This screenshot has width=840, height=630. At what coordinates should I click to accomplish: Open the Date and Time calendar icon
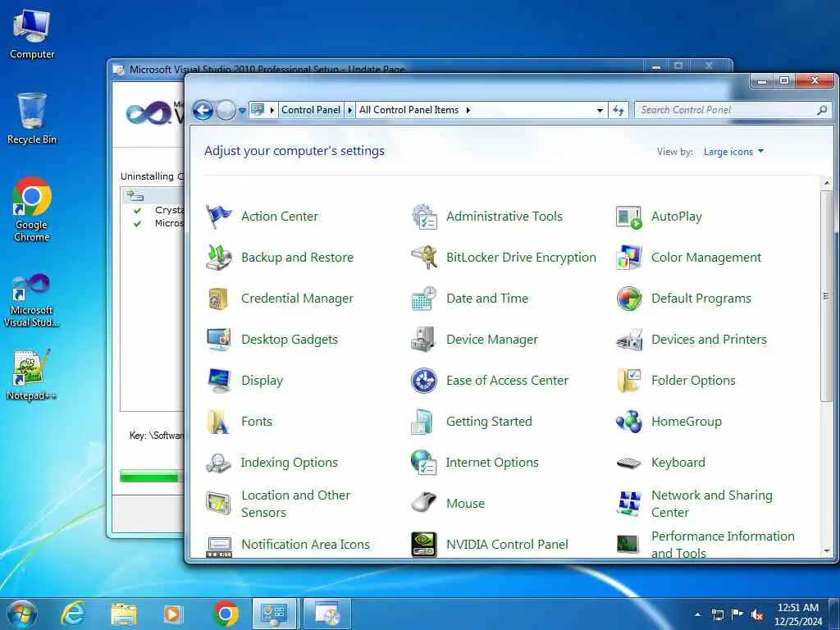click(424, 299)
